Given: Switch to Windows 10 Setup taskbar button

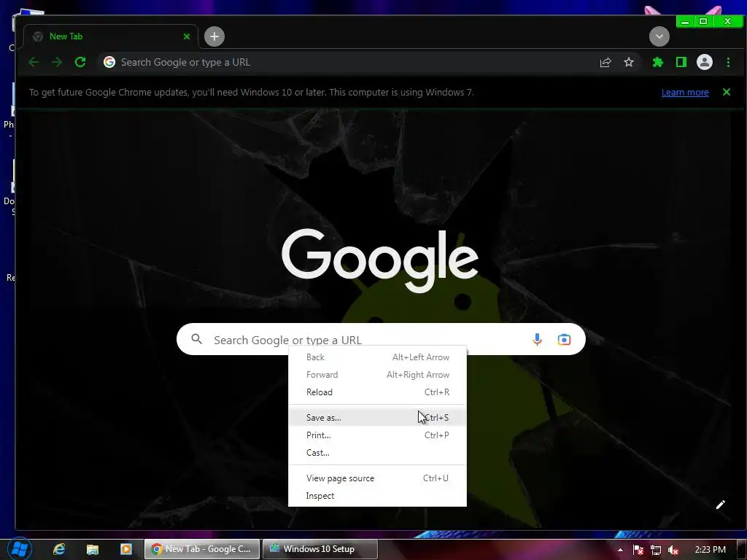Looking at the screenshot, I should pos(320,549).
